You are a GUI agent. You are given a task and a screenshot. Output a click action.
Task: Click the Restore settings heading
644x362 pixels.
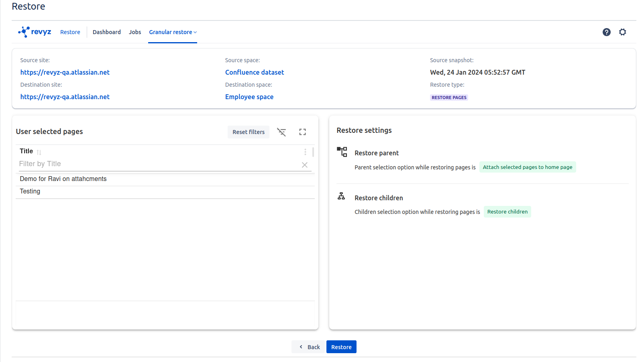pos(364,130)
